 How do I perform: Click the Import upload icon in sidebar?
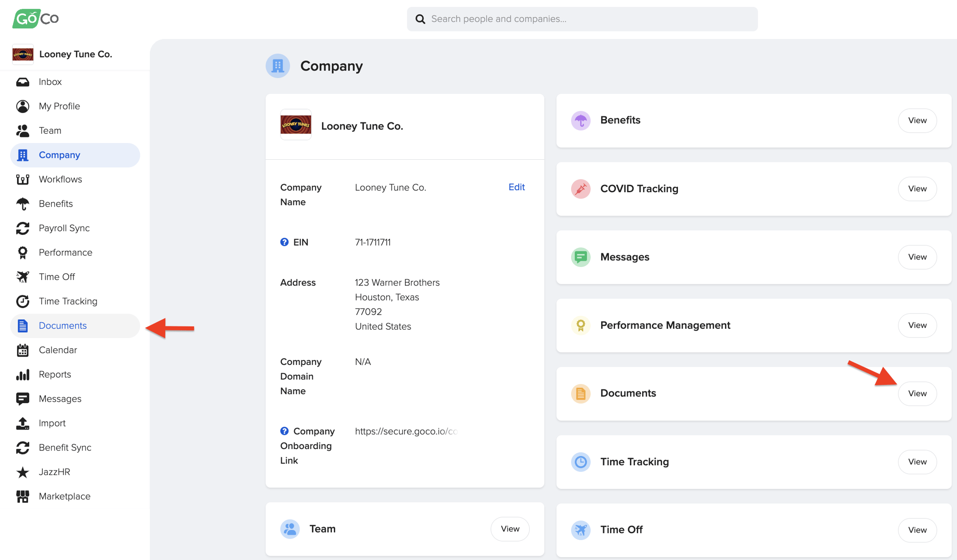pos(23,423)
